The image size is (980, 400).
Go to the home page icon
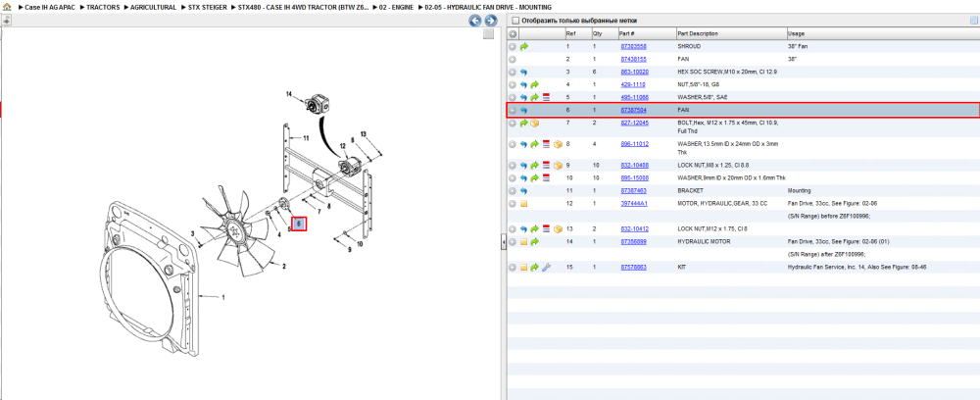pos(7,7)
